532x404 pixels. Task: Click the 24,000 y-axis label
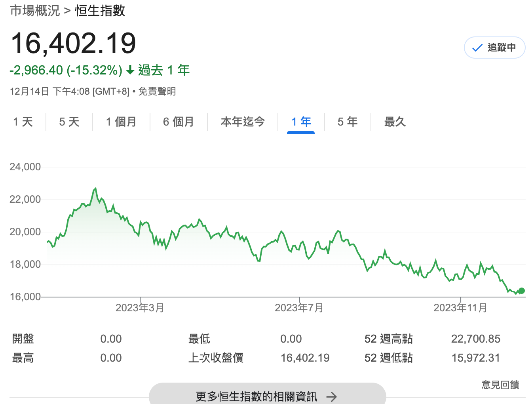[x=25, y=167]
